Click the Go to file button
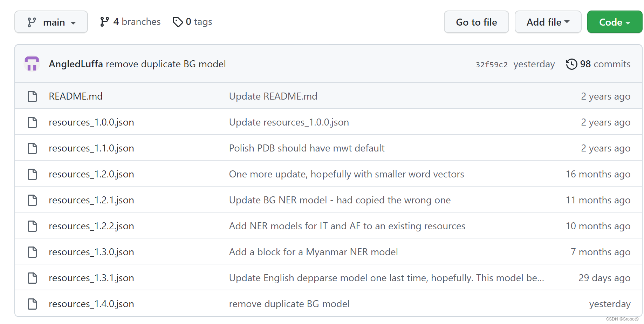 (477, 22)
